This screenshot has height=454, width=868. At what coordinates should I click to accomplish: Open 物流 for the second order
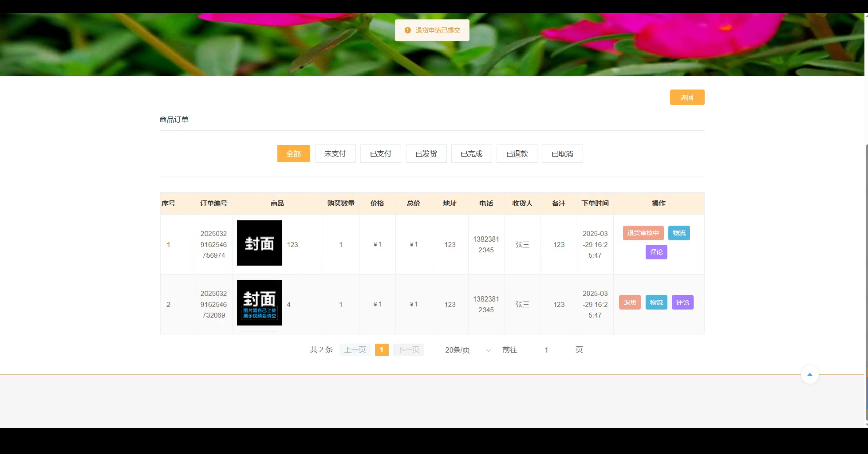click(656, 302)
